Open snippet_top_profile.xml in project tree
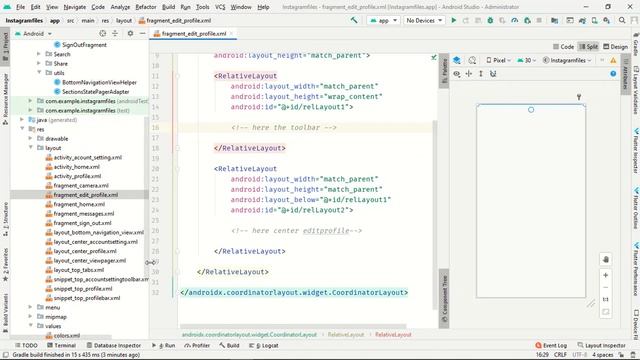Screen dimensions: 640x360 [x=83, y=289]
